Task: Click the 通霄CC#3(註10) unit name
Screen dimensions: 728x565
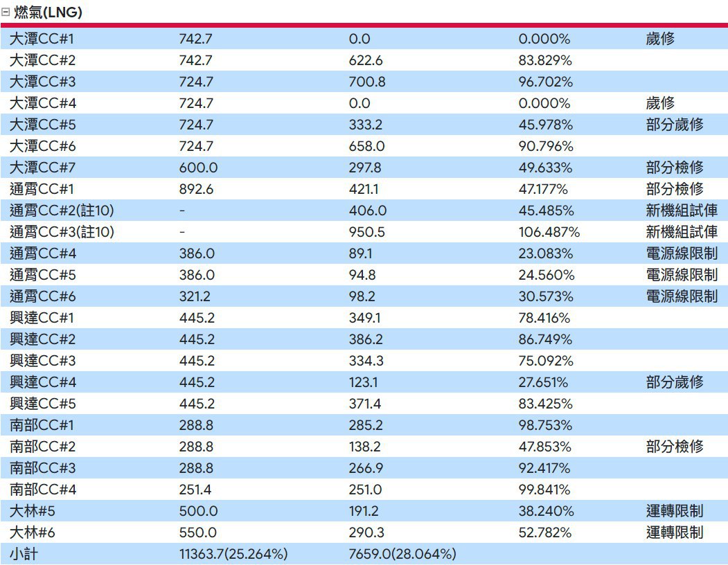Action: click(x=62, y=232)
